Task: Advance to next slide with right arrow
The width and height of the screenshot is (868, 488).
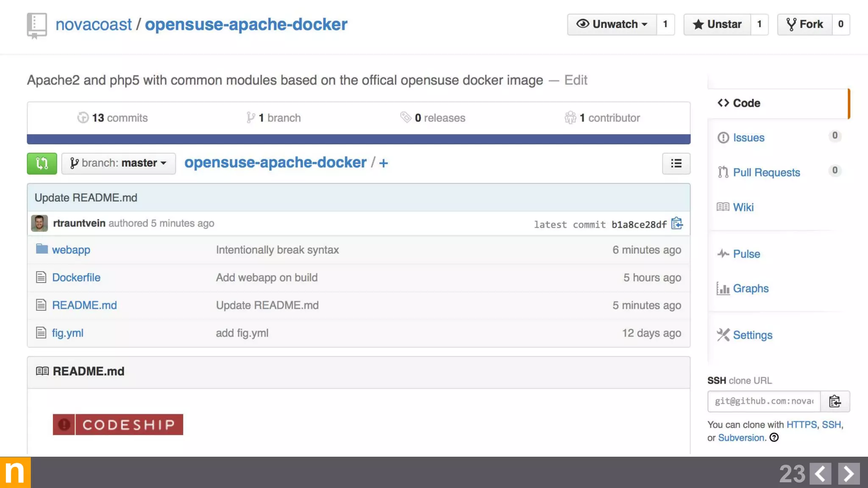Action: coord(849,473)
